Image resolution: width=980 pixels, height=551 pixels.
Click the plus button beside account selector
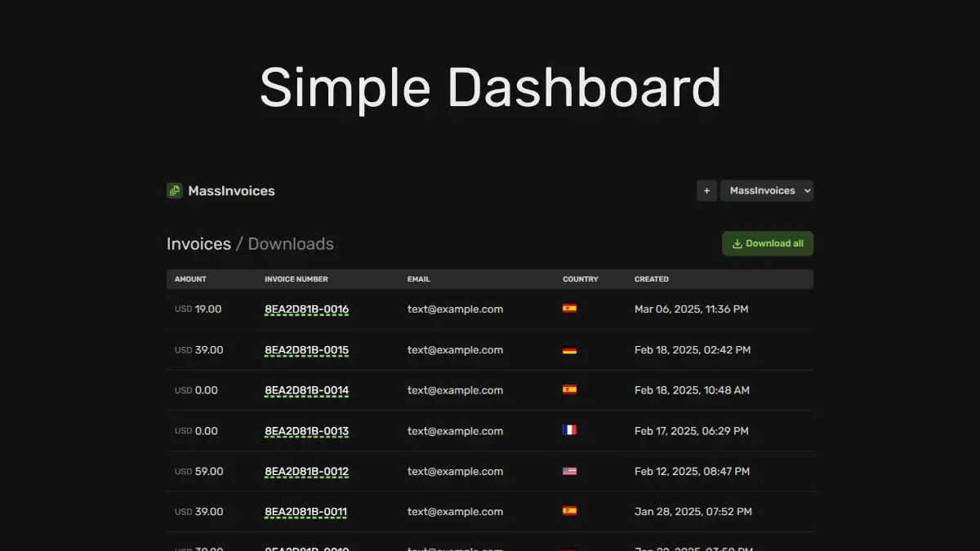(706, 191)
